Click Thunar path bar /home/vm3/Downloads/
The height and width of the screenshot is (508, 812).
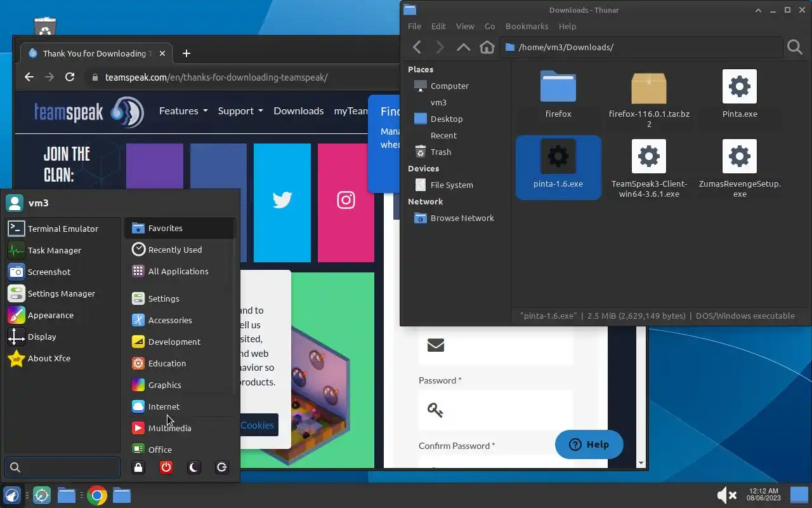point(641,47)
